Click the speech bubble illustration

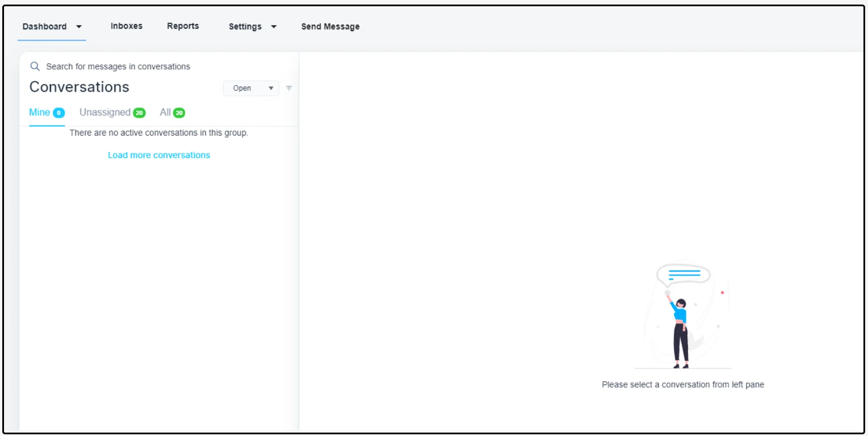(x=683, y=275)
